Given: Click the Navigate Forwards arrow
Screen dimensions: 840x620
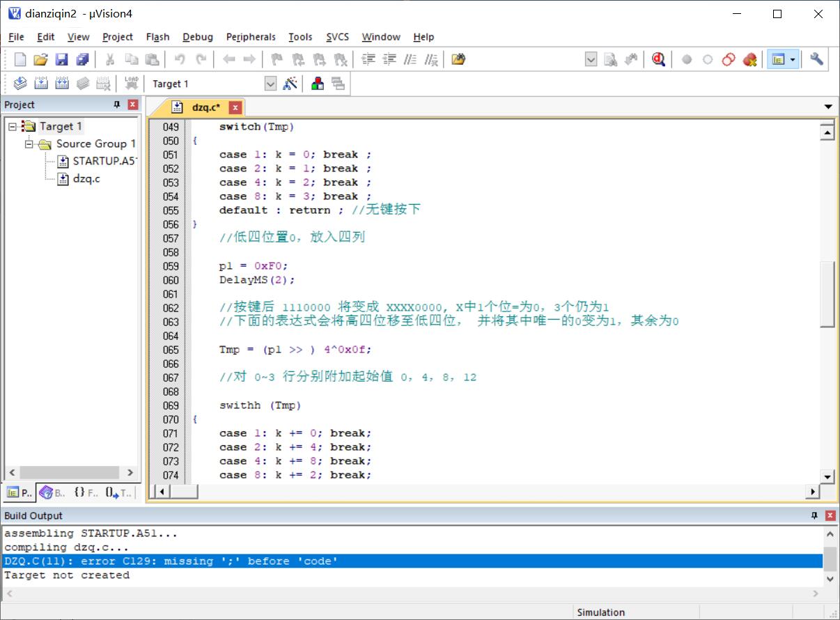Looking at the screenshot, I should pos(249,60).
